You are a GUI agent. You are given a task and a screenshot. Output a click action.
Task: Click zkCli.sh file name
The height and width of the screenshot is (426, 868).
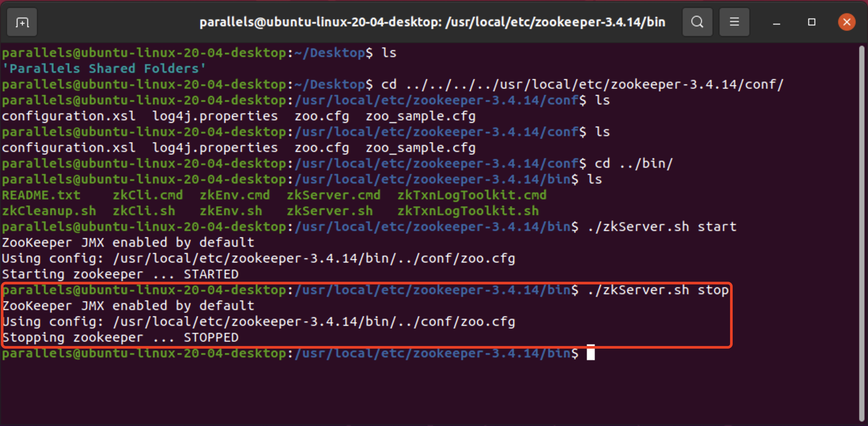point(144,211)
